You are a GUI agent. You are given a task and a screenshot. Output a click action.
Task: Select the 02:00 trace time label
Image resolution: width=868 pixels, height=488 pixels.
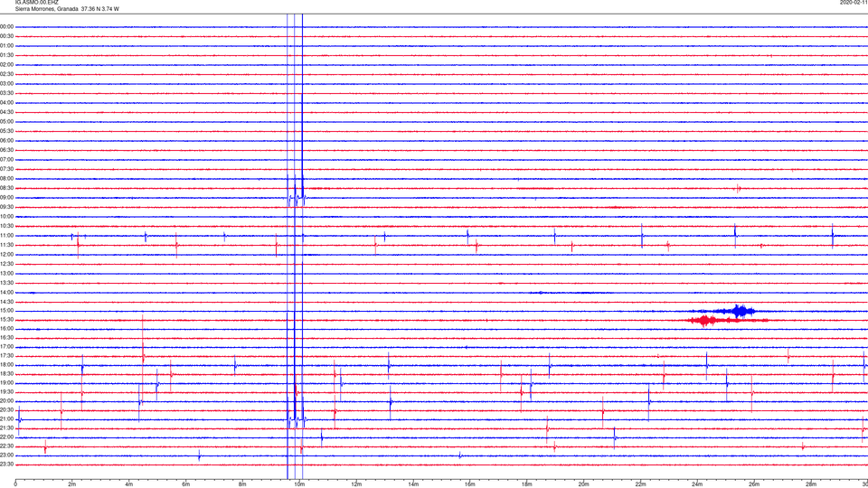7,65
